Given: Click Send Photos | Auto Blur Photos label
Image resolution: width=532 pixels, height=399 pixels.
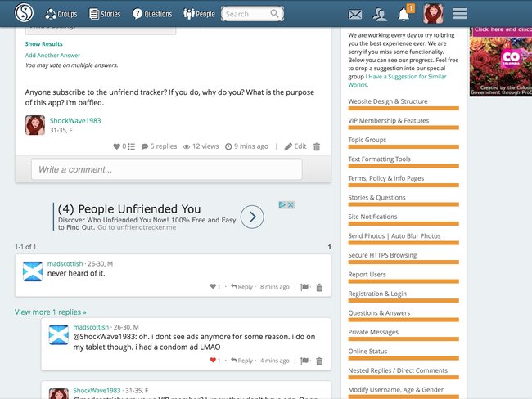Looking at the screenshot, I should 394,236.
